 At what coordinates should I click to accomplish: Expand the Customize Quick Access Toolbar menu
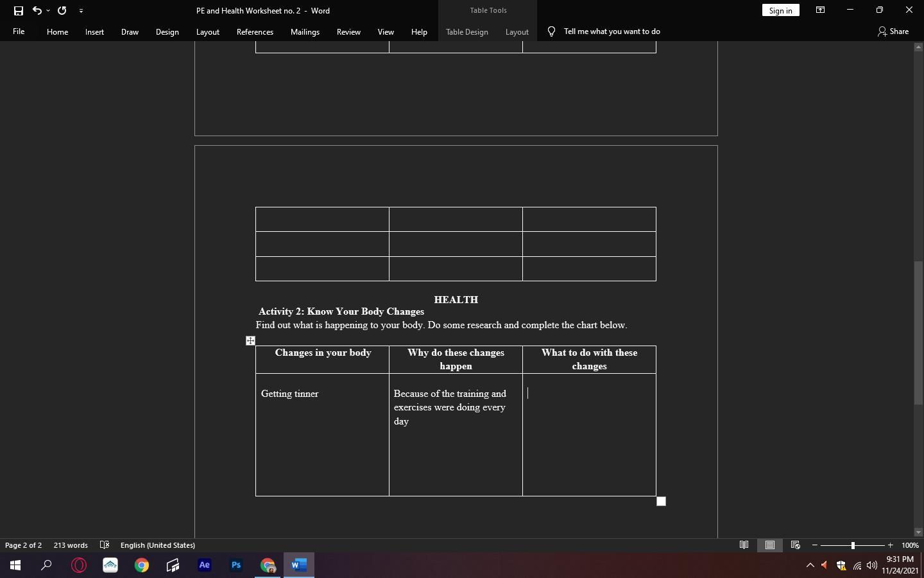[x=81, y=10]
